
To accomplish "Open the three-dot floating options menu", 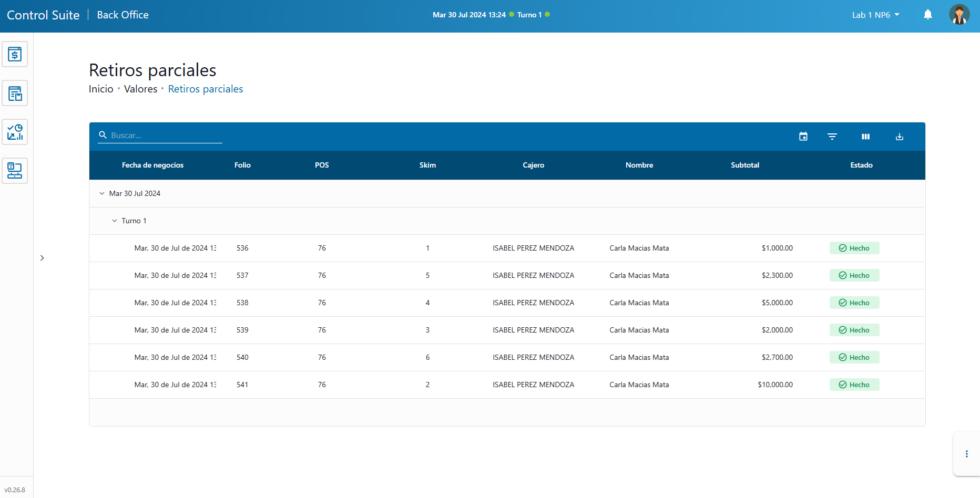I will click(x=966, y=454).
